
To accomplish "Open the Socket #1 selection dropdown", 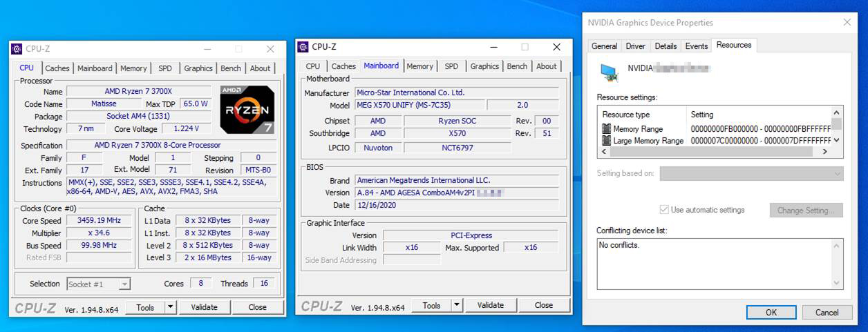I will (x=98, y=284).
